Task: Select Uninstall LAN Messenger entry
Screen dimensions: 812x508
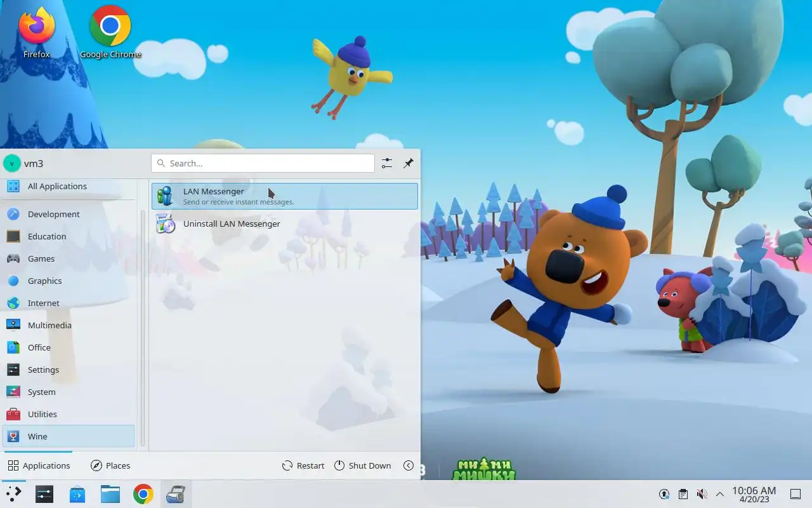Action: [x=284, y=224]
